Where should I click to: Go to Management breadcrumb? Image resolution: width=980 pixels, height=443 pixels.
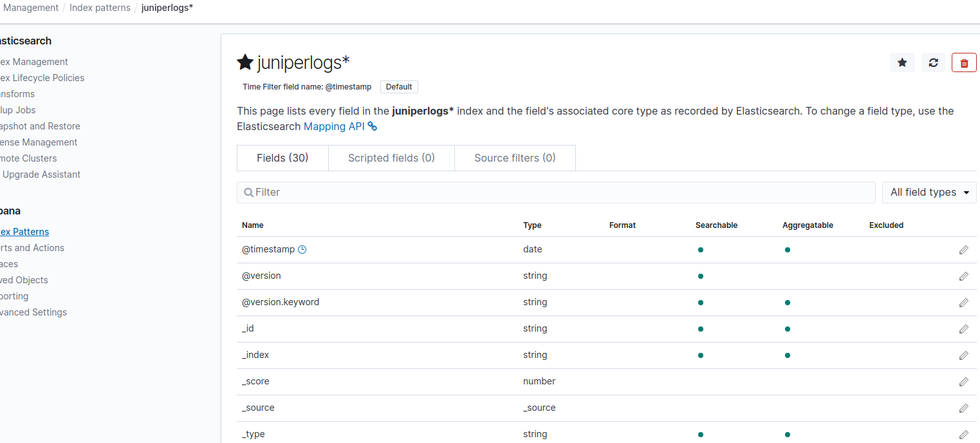tap(31, 8)
